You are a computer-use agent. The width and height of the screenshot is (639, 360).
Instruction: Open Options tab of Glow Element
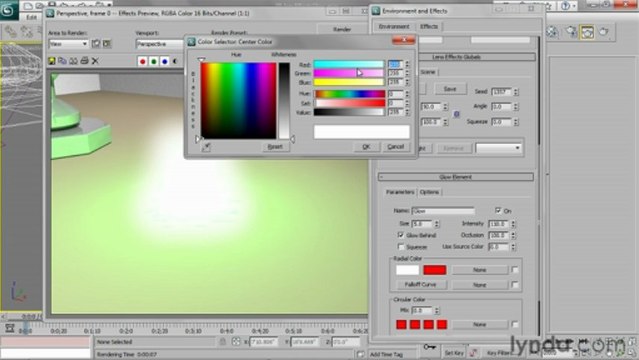pyautogui.click(x=429, y=192)
